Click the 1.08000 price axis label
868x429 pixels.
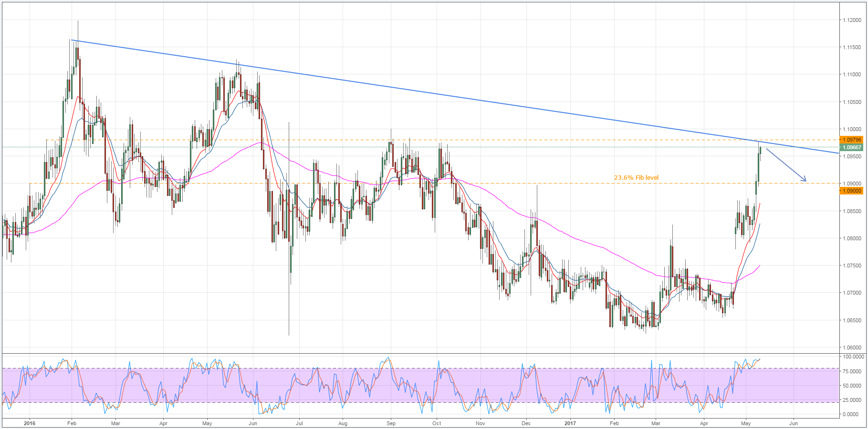(x=852, y=238)
